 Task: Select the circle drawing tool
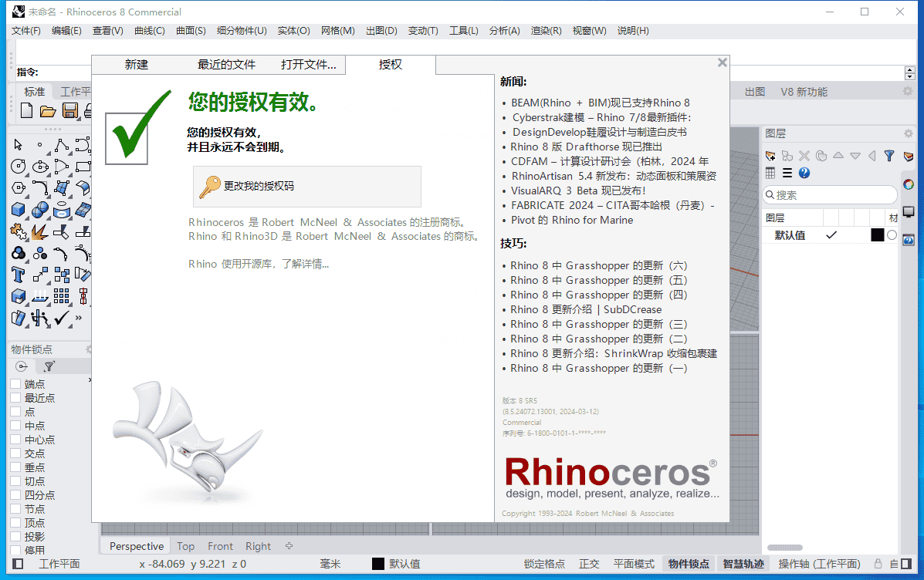click(x=16, y=166)
